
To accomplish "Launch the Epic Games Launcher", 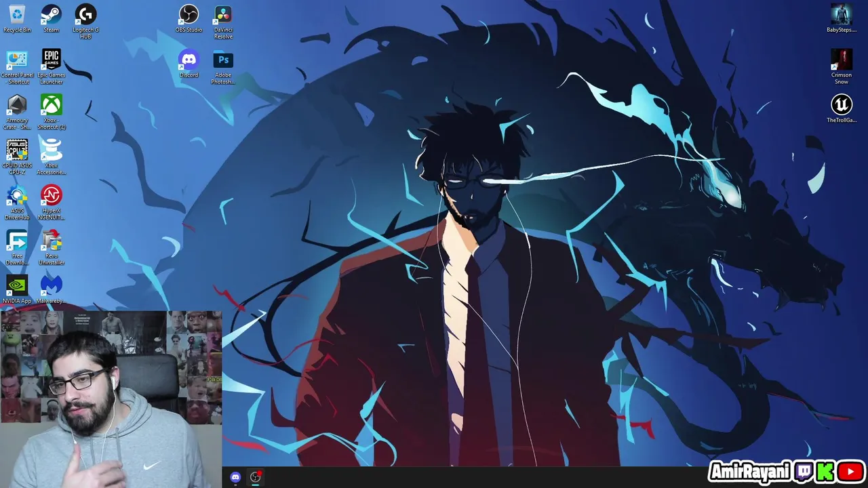I will point(52,67).
